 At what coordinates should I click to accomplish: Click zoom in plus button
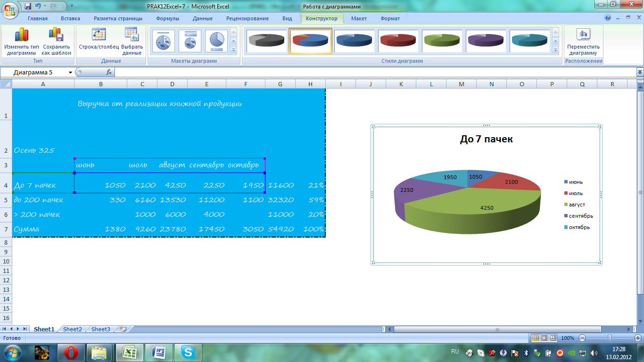click(638, 338)
